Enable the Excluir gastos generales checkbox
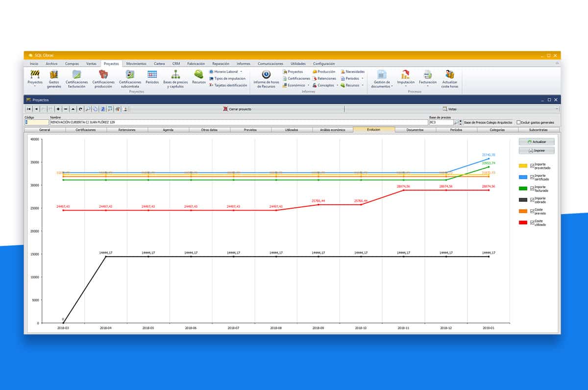Viewport: 588px width, 390px height. [519, 122]
